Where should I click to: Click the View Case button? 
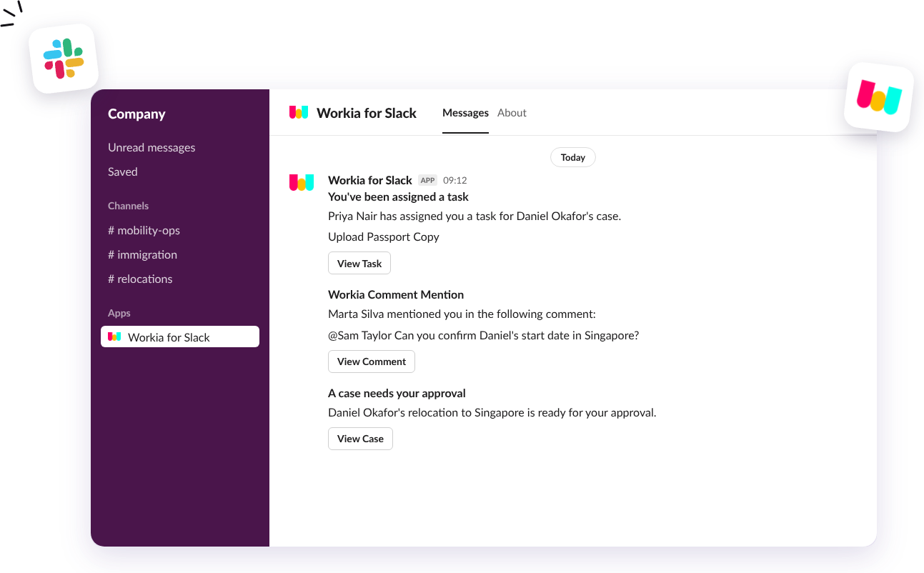360,439
